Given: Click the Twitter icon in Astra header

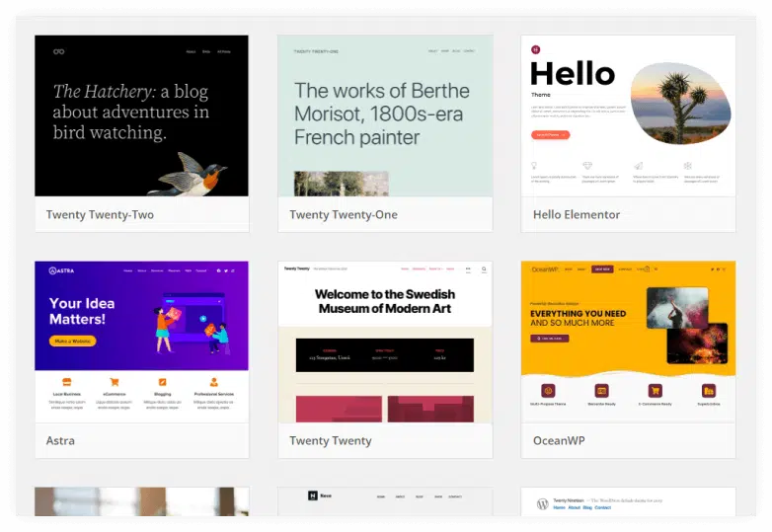Looking at the screenshot, I should point(226,270).
